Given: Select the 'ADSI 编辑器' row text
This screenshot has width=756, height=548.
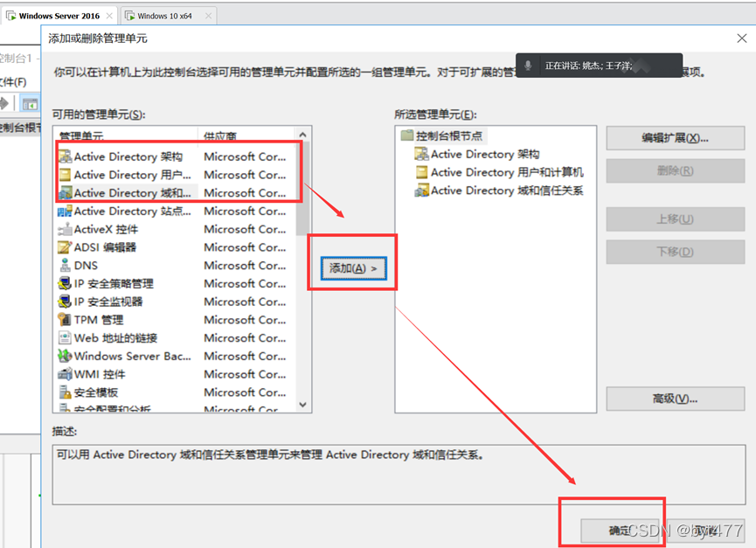Looking at the screenshot, I should pos(105,247).
